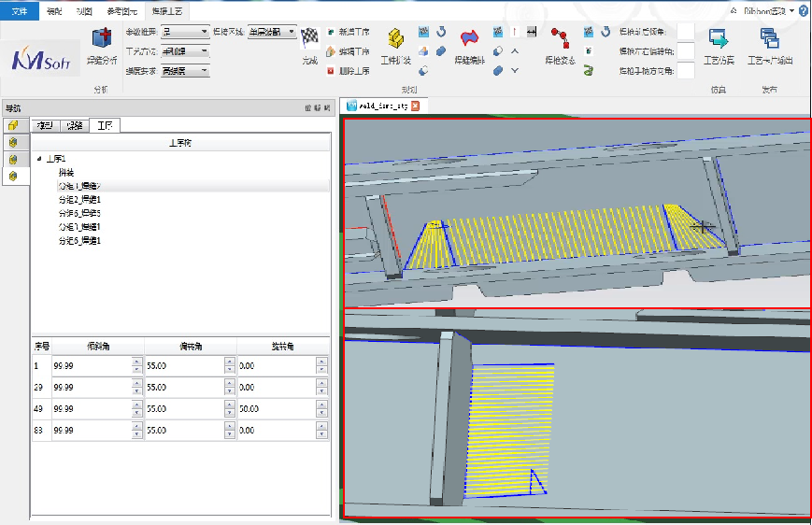
Task: Click the first cube icon in navigation sidebar
Action: 13,125
